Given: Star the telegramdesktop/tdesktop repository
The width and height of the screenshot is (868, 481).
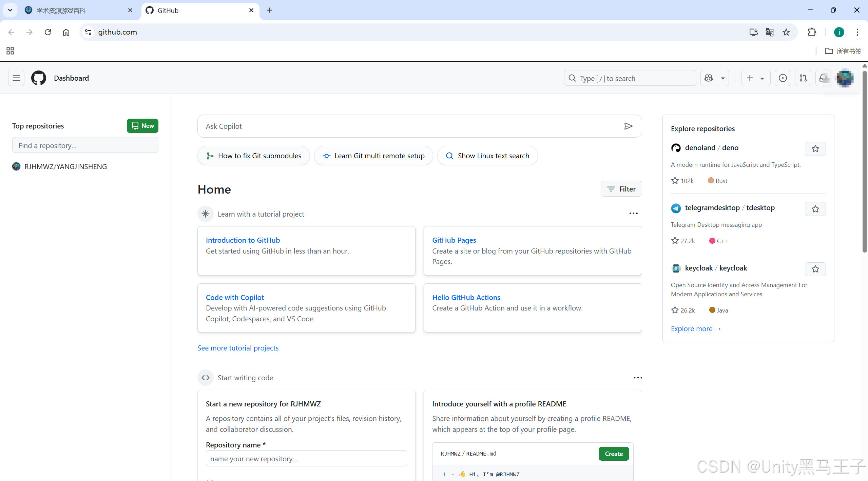Looking at the screenshot, I should pyautogui.click(x=815, y=209).
